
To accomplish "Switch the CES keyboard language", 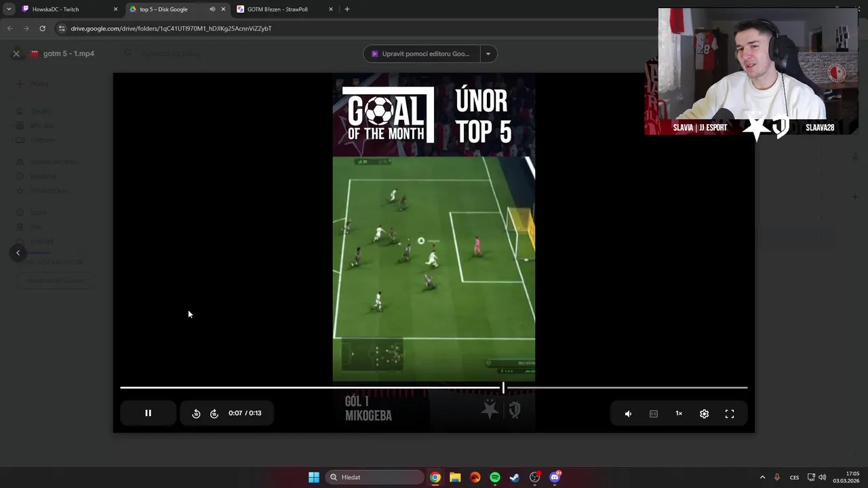I will tap(794, 477).
